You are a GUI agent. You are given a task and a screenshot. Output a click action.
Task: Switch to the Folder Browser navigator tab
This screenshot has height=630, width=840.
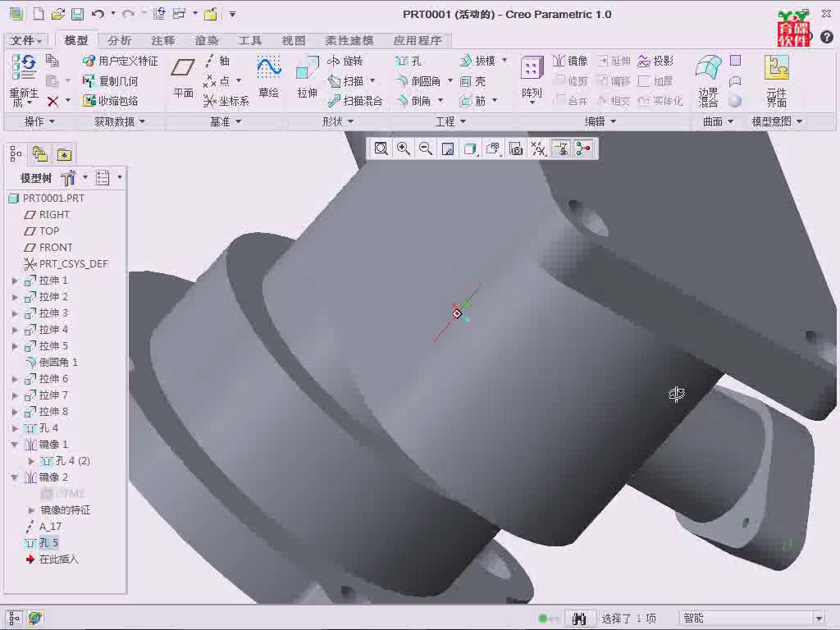pyautogui.click(x=39, y=154)
